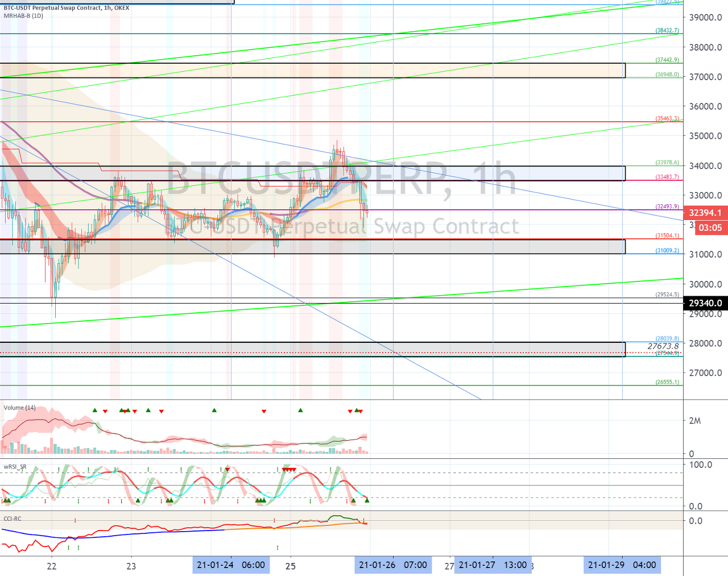This screenshot has height=576, width=728.
Task: Select the 21-01-26 07:00 time marker
Action: [393, 565]
